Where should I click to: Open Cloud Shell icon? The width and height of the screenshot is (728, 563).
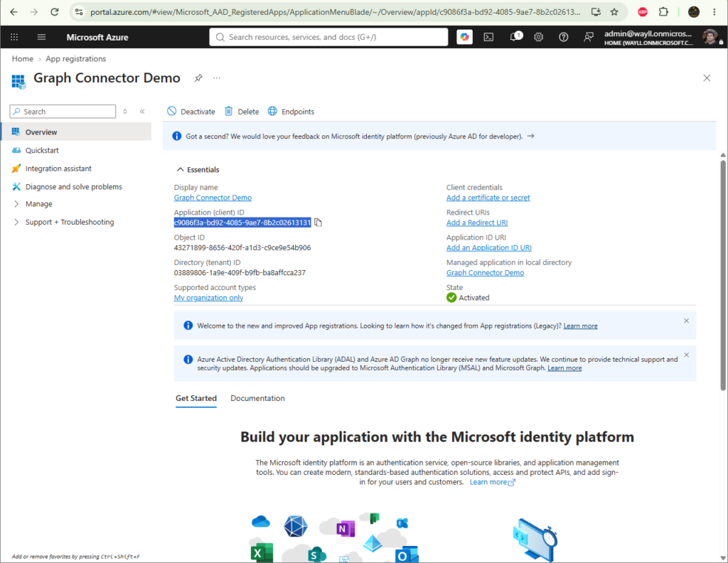pos(488,37)
